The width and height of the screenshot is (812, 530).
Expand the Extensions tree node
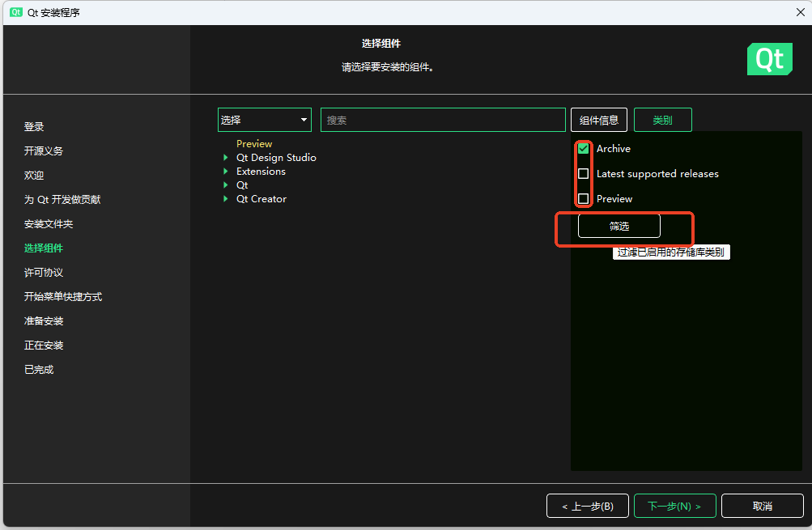225,171
